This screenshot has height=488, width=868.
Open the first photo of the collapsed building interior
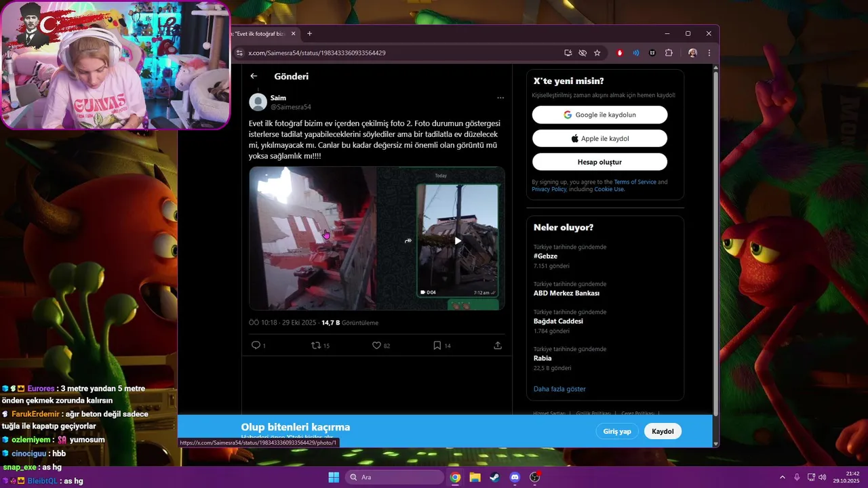tap(313, 239)
